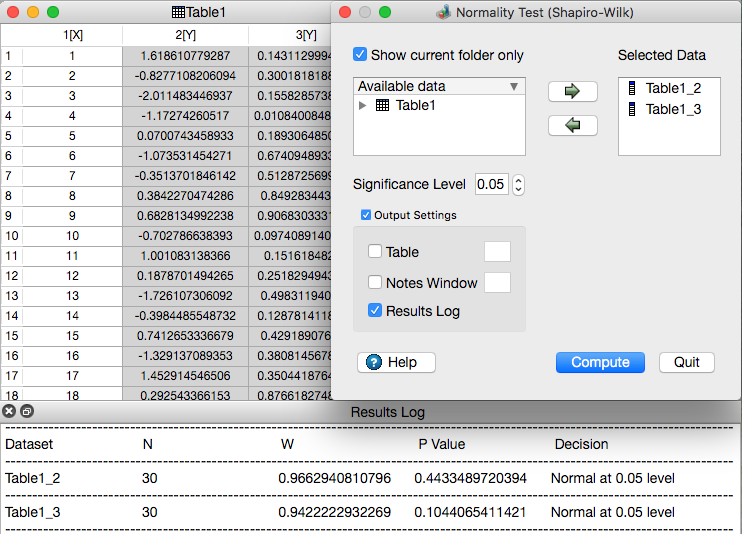
Task: Select the 1[X] column header
Action: [x=72, y=35]
